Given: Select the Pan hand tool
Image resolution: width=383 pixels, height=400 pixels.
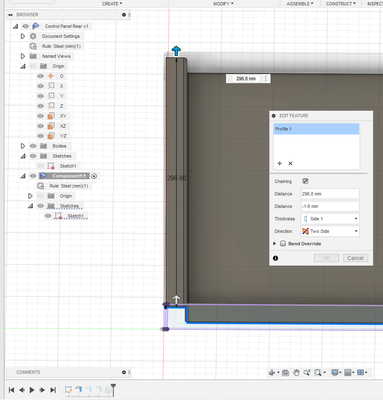Looking at the screenshot, I should click(296, 373).
